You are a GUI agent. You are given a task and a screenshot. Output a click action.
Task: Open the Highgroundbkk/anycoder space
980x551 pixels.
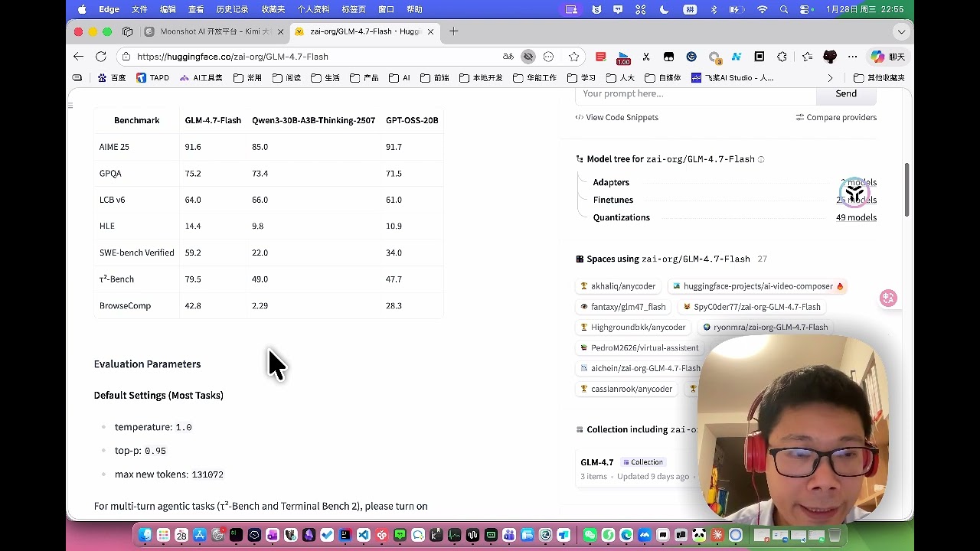633,328
